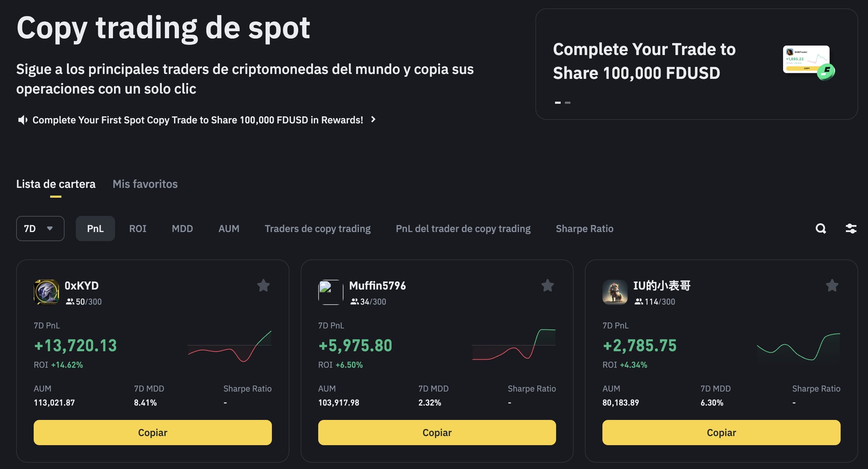The height and width of the screenshot is (469, 868).
Task: Click the FDUSD promo banner illustration
Action: click(808, 62)
